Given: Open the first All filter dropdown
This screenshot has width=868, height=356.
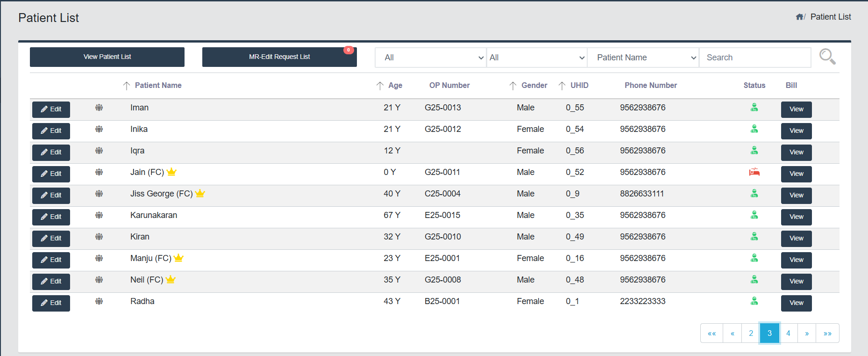Looking at the screenshot, I should pyautogui.click(x=430, y=58).
